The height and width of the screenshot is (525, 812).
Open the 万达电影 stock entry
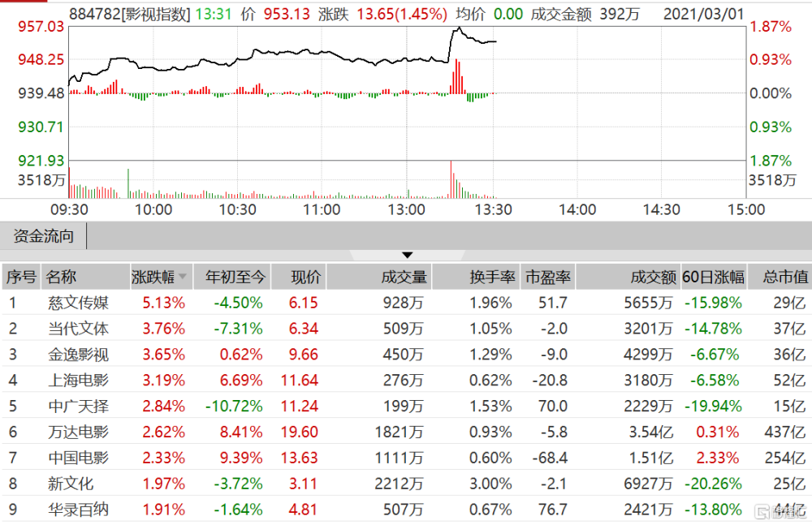[x=78, y=432]
